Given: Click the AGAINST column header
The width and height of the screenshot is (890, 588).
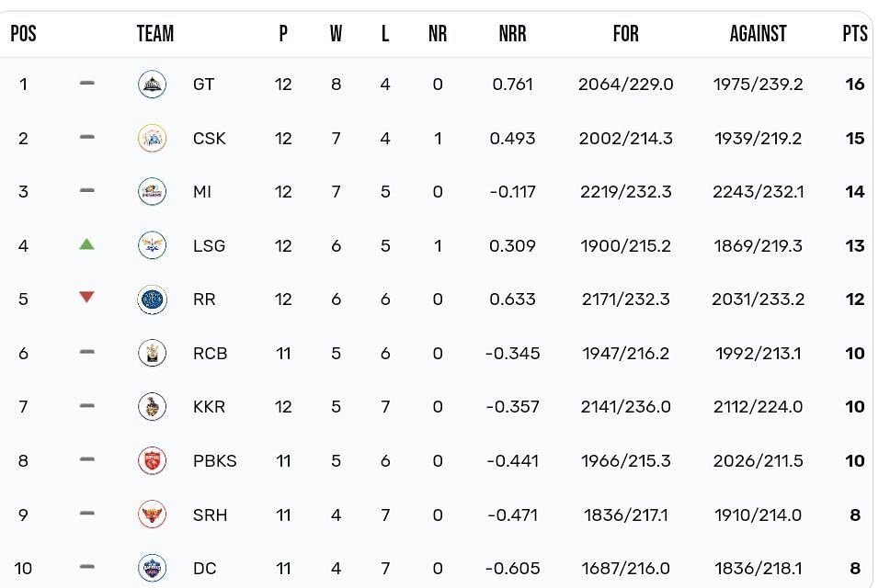Looking at the screenshot, I should (x=758, y=33).
